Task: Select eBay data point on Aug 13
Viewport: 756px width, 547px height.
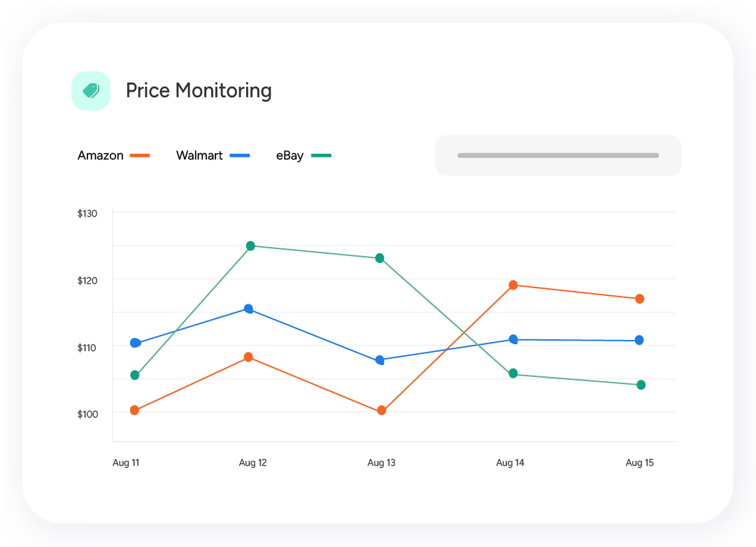Action: tap(380, 258)
